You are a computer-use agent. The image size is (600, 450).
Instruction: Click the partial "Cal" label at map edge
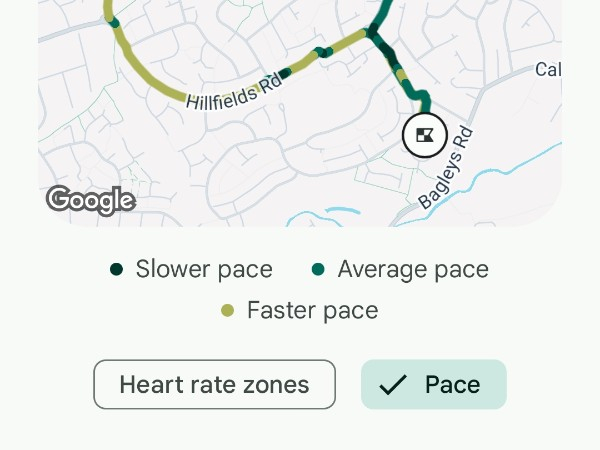pos(548,69)
